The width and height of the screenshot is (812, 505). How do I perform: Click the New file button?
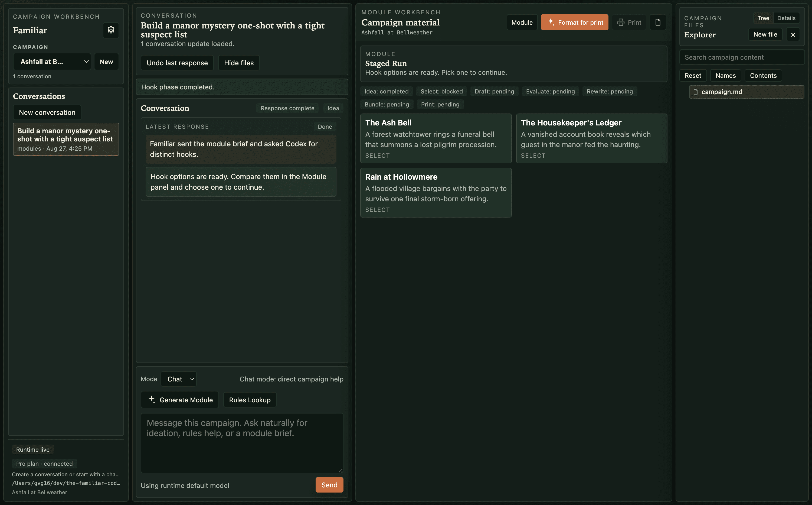coord(765,34)
